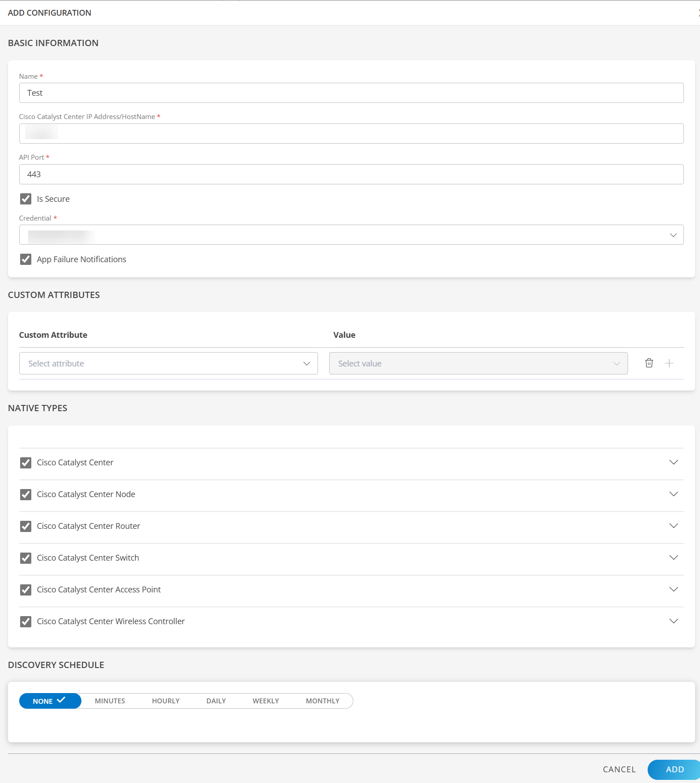Expand Cisco Catalyst Center Router chevron
Image resolution: width=700 pixels, height=783 pixels.
click(x=673, y=525)
